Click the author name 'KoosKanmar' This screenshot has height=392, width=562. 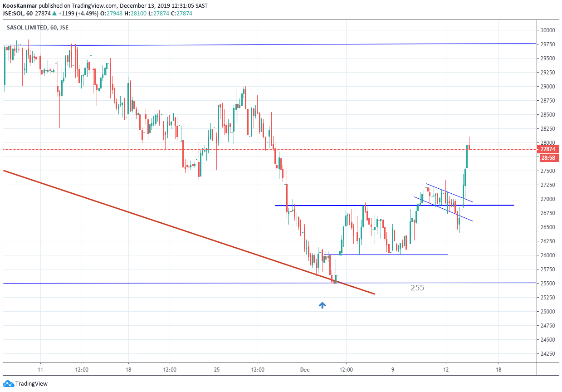tap(19, 5)
